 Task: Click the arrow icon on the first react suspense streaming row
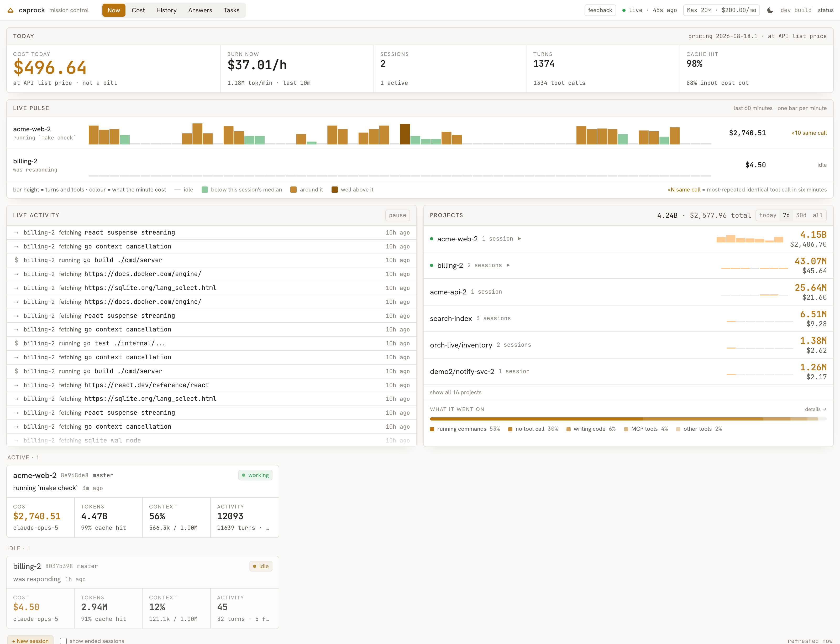point(16,233)
